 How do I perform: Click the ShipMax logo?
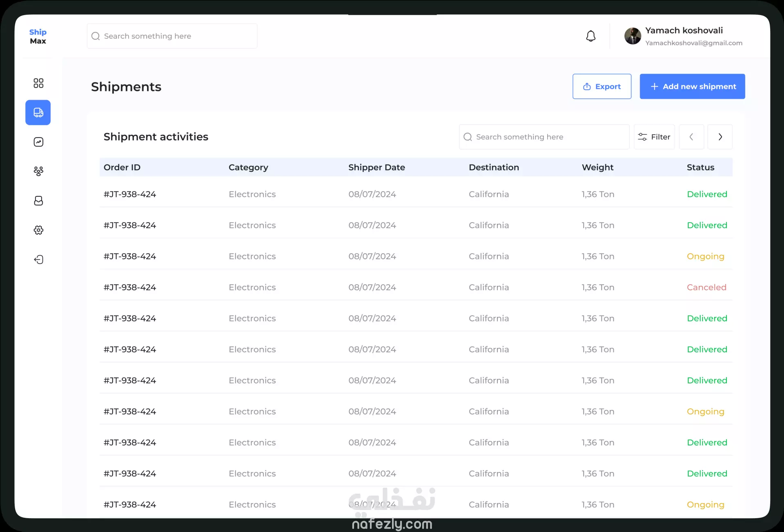38,36
